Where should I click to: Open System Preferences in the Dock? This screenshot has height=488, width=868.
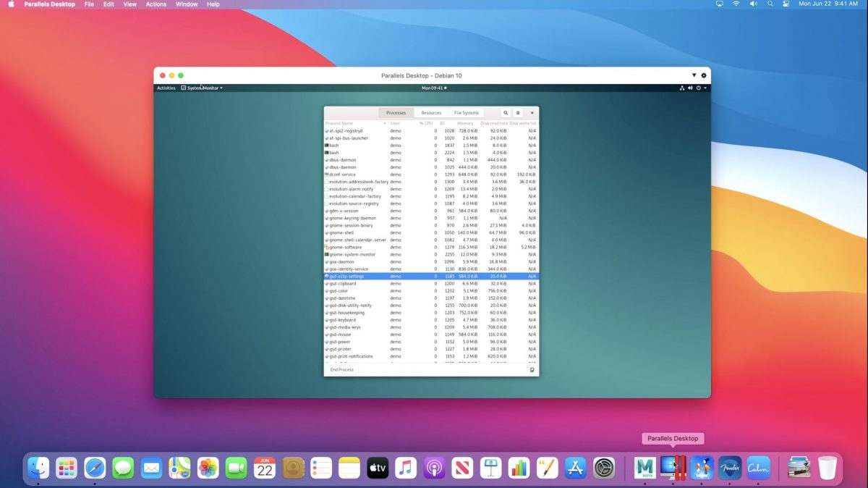click(x=604, y=468)
